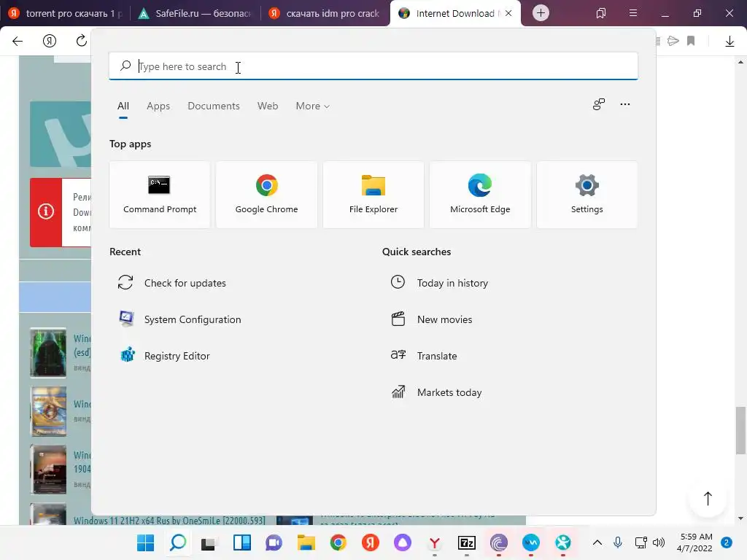Viewport: 747px width, 560px height.
Task: Open browser downloads arrow icon
Action: (729, 42)
